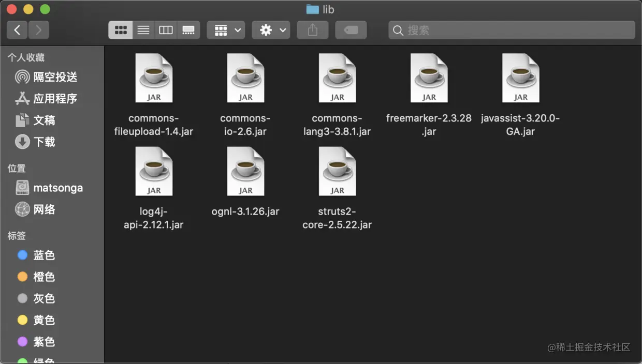This screenshot has height=364, width=642.
Task: Open 应用程序 Applications in sidebar
Action: (52, 99)
